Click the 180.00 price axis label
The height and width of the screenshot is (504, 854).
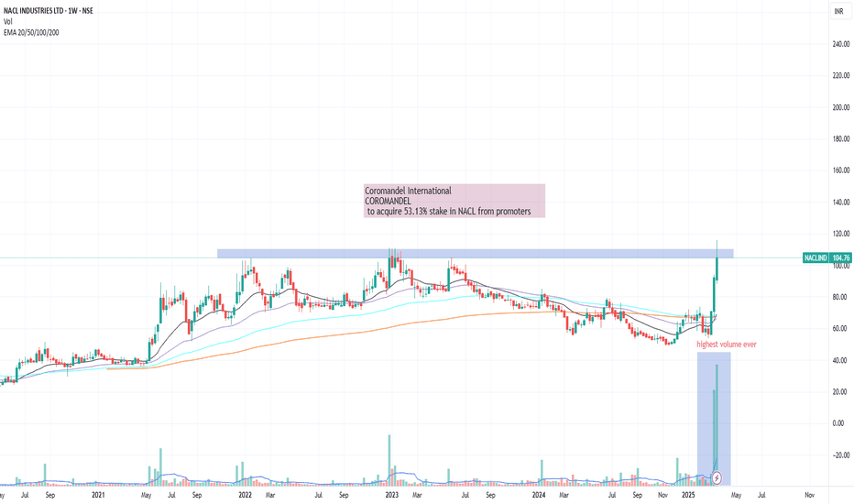click(x=841, y=139)
